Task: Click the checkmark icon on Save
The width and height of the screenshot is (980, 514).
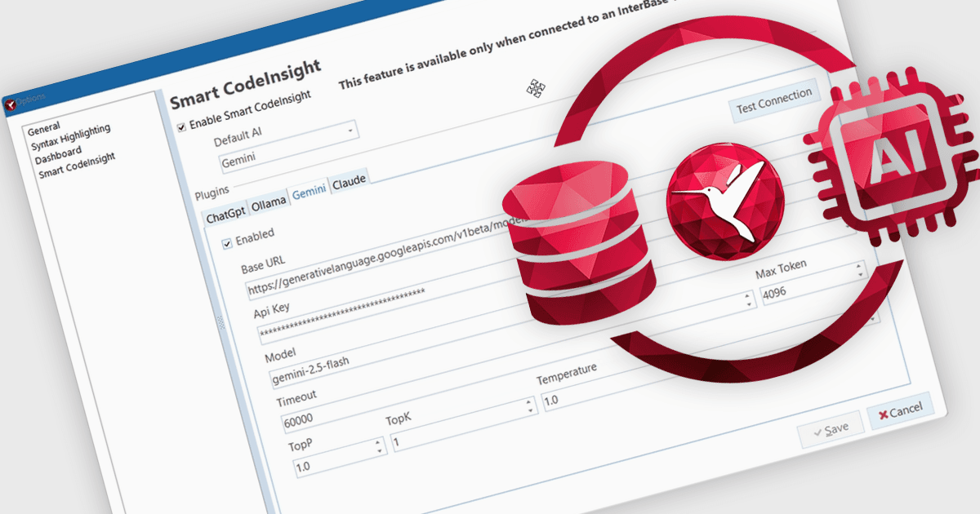Action: click(x=817, y=432)
